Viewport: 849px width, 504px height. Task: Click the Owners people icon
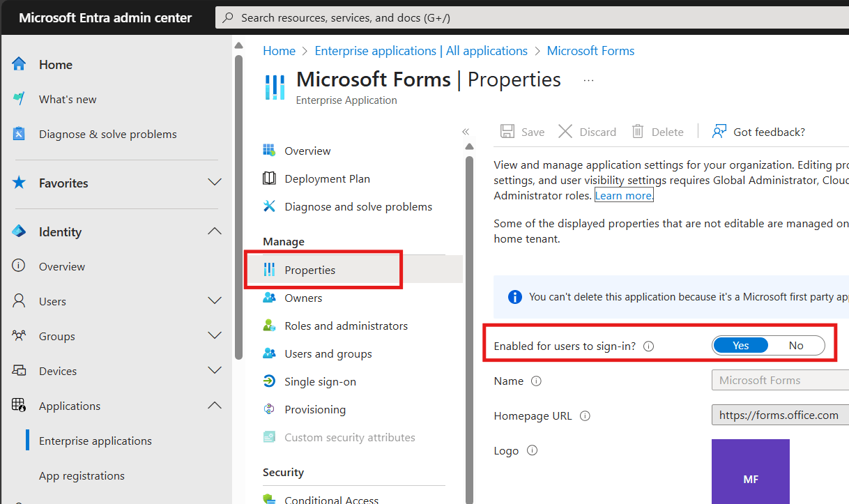(269, 298)
